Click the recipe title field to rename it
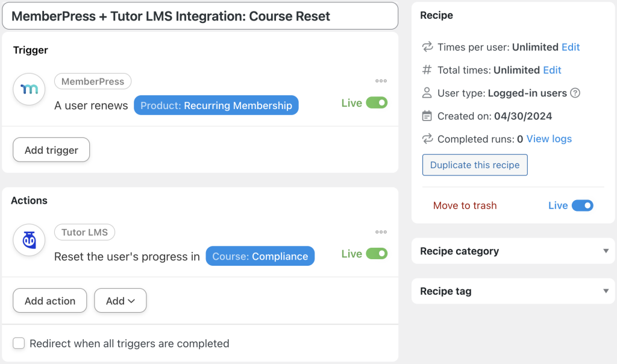617x364 pixels. point(200,16)
